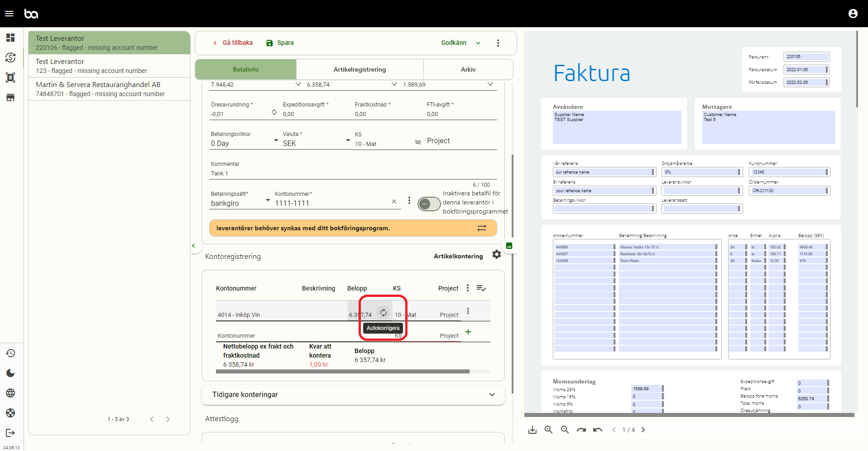Click the Spara button
The image size is (868, 451).
click(280, 43)
